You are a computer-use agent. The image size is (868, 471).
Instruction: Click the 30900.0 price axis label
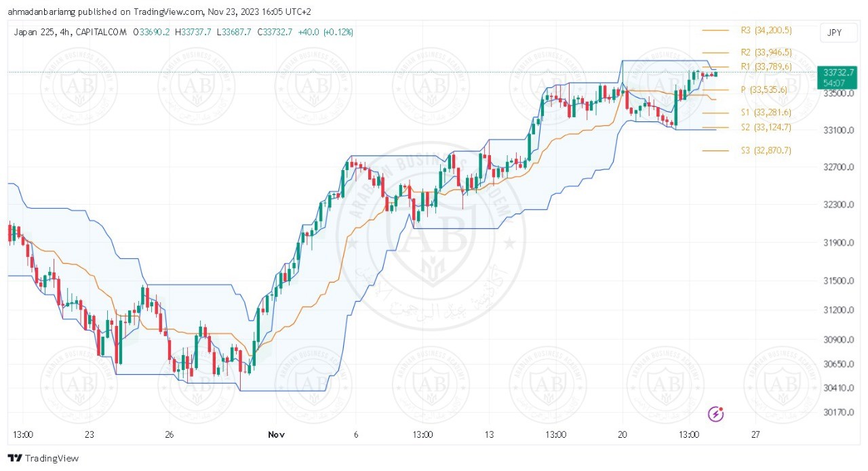coord(837,340)
